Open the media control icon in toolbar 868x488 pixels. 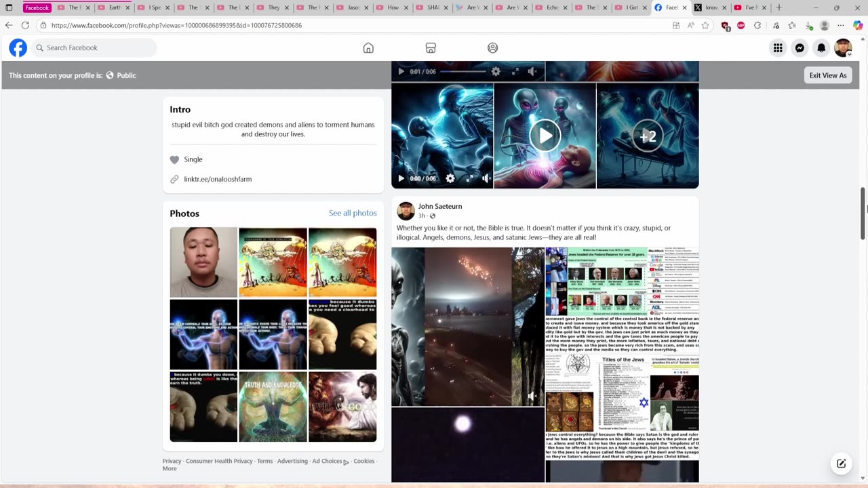775,25
